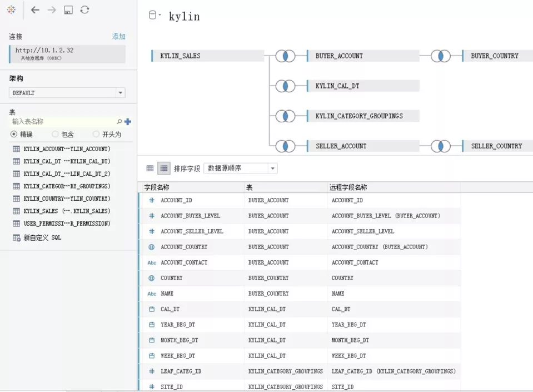The image size is (533, 392).
Task: Open join icon before KYLIN_CATEGORY_GROUPINGS
Action: tap(285, 116)
